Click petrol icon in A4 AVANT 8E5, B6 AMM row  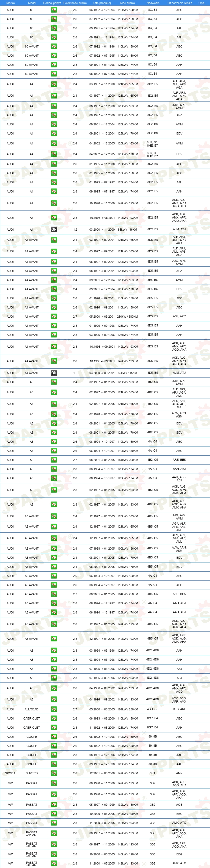click(x=54, y=280)
